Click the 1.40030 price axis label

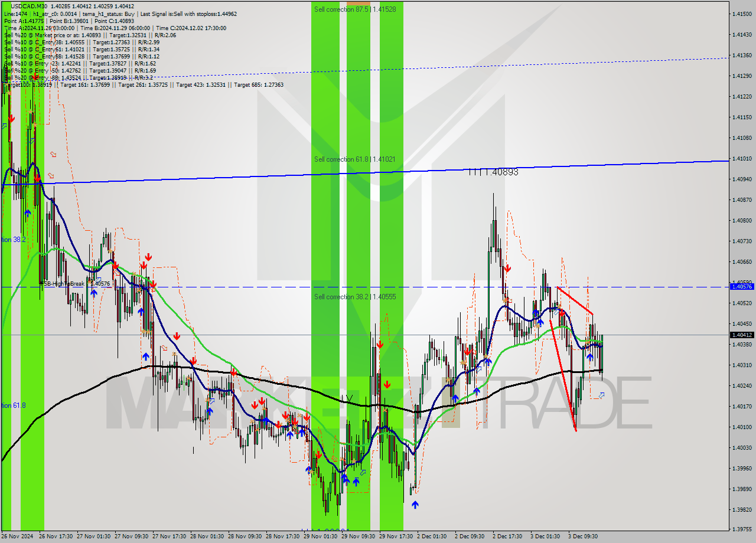(x=742, y=447)
